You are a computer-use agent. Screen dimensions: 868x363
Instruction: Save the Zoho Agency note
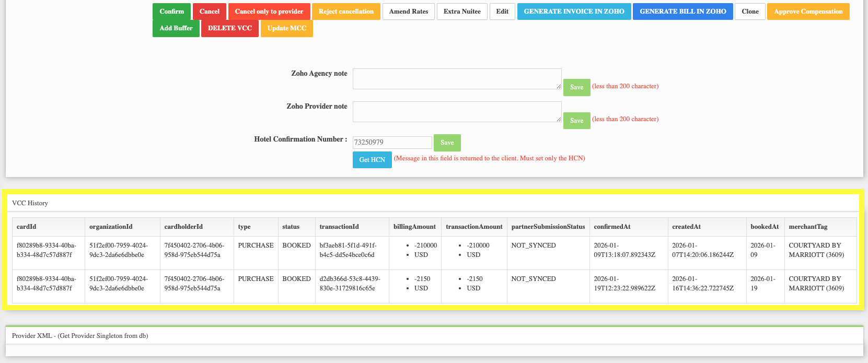pyautogui.click(x=577, y=87)
